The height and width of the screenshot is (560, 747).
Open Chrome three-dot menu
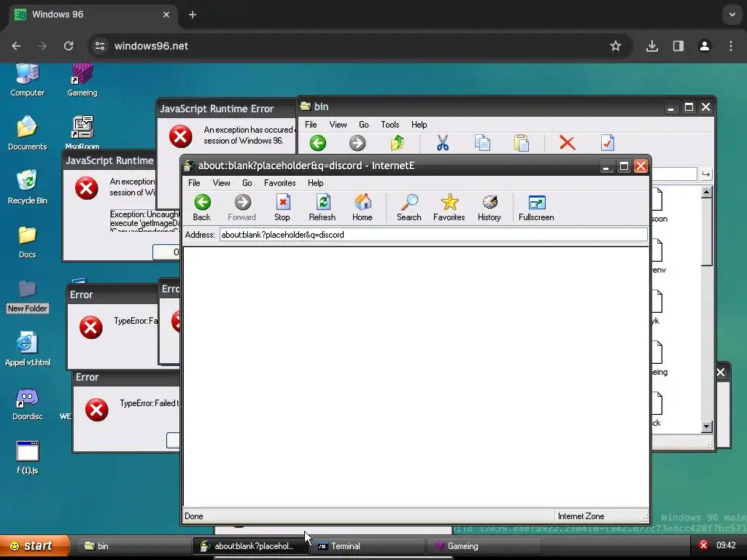coord(731,46)
